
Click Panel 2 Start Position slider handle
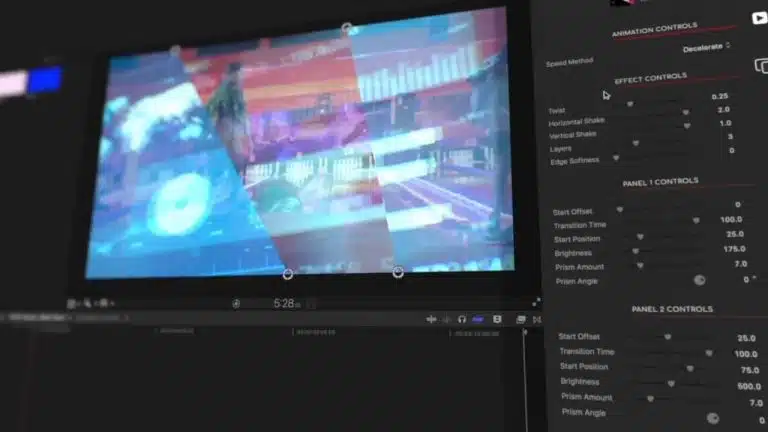click(x=690, y=368)
